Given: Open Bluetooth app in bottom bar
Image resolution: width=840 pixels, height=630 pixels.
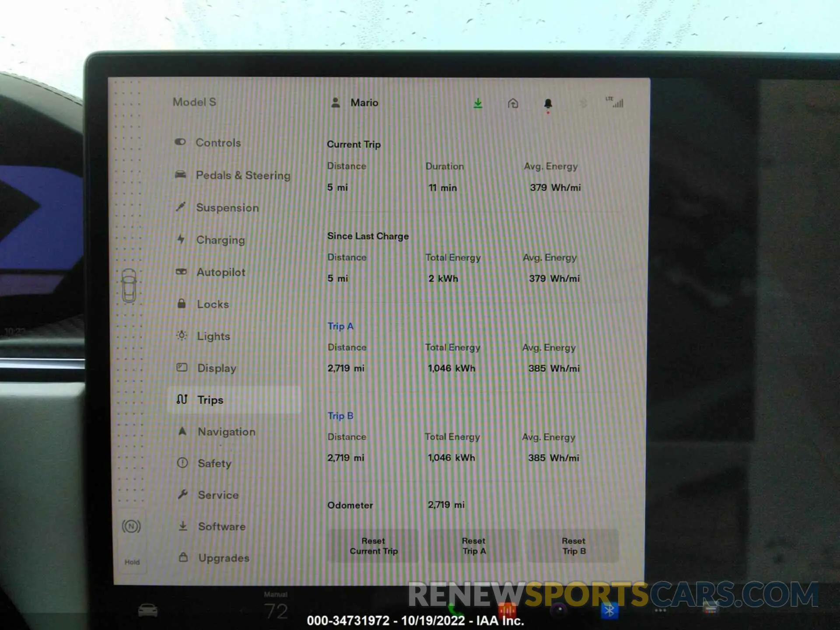Looking at the screenshot, I should tap(609, 611).
